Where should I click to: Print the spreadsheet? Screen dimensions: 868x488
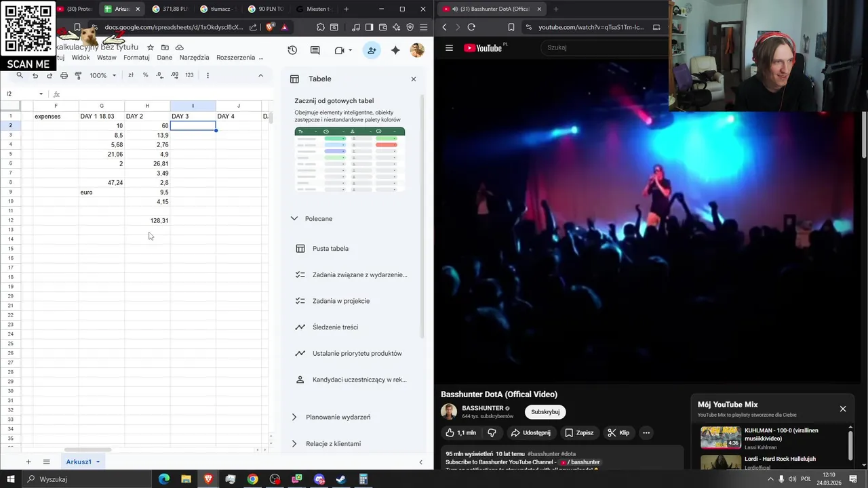pos(64,75)
